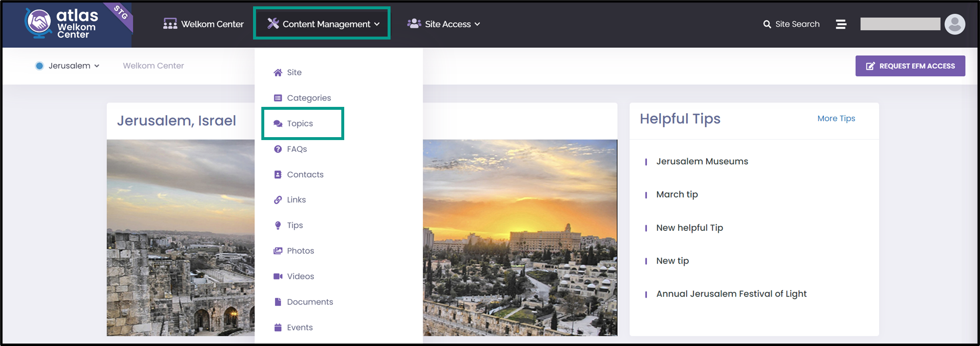Click the Helpful Tips heading
The image size is (980, 346).
pyautogui.click(x=680, y=119)
